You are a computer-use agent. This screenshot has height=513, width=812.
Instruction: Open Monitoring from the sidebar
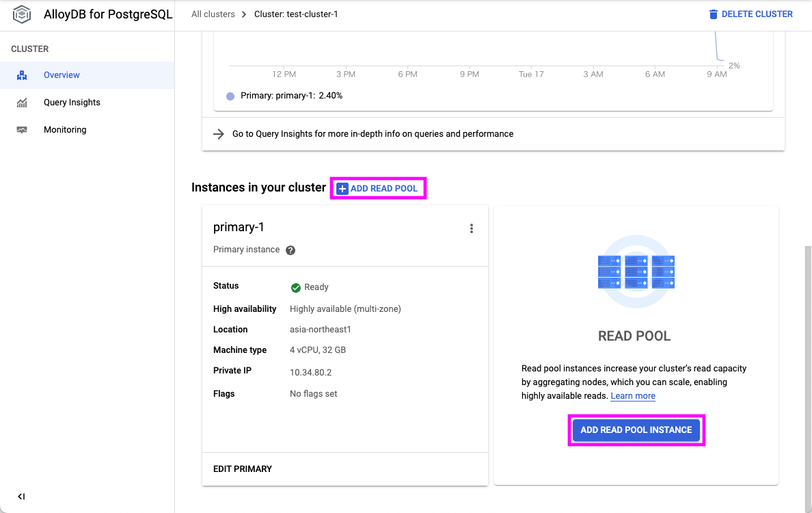click(x=87, y=130)
